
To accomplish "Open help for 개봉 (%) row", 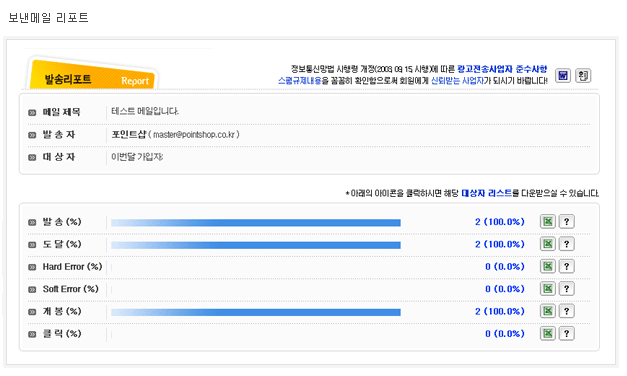I will pyautogui.click(x=567, y=311).
